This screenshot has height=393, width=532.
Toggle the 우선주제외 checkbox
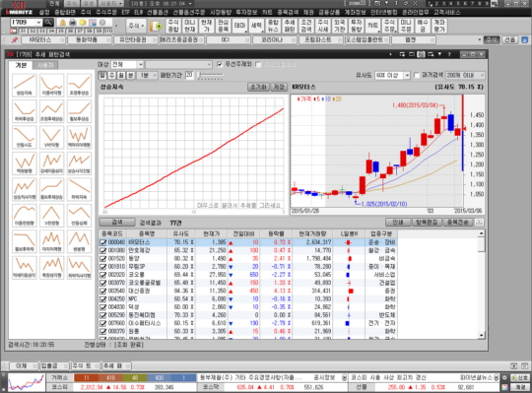[x=220, y=64]
